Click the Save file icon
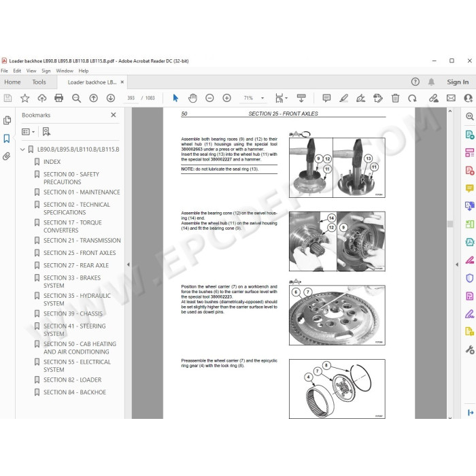This screenshot has height=476, width=476. (x=7, y=98)
